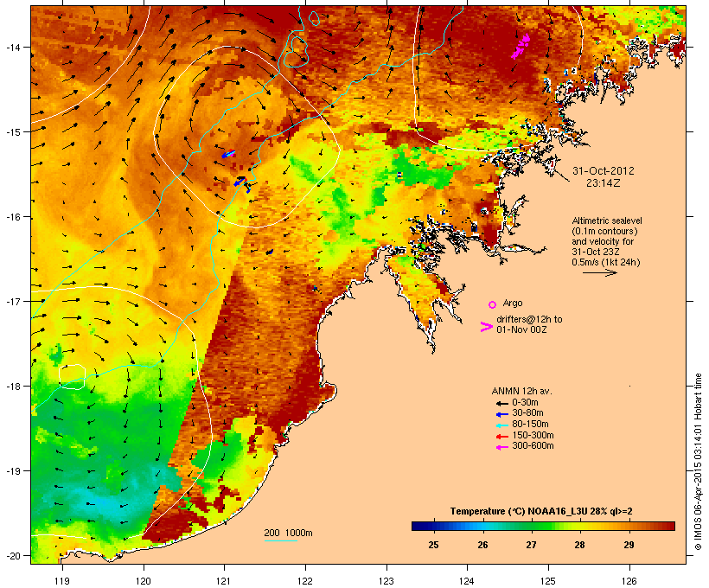This screenshot has width=709, height=588.
Task: Click the longitude label '121'
Action: point(224,581)
